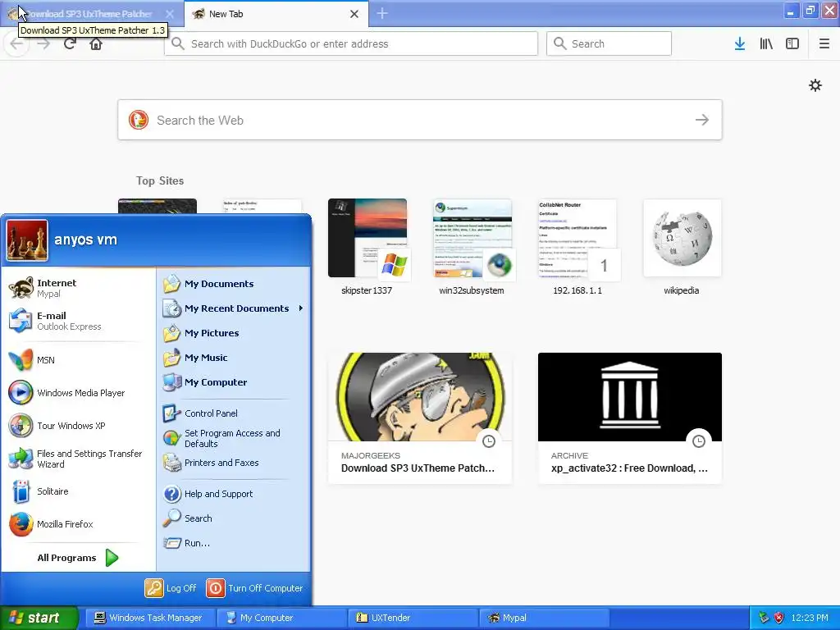Click the toolbar Search box
Image resolution: width=840 pixels, height=630 pixels.
tap(609, 44)
